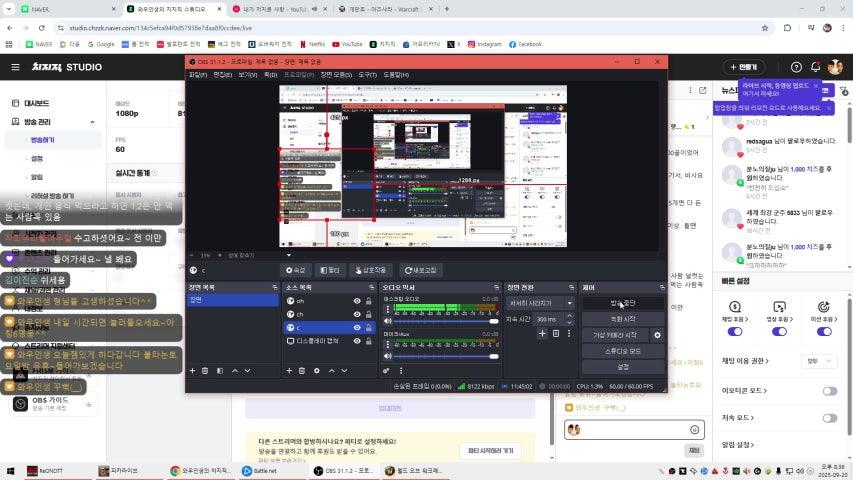This screenshot has height=480, width=853.
Task: Open OBS Edit menu
Action: coord(222,75)
